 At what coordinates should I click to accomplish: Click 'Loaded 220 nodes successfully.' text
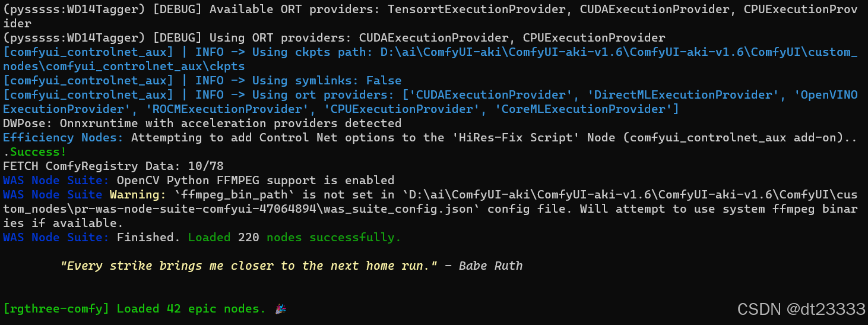click(x=295, y=238)
